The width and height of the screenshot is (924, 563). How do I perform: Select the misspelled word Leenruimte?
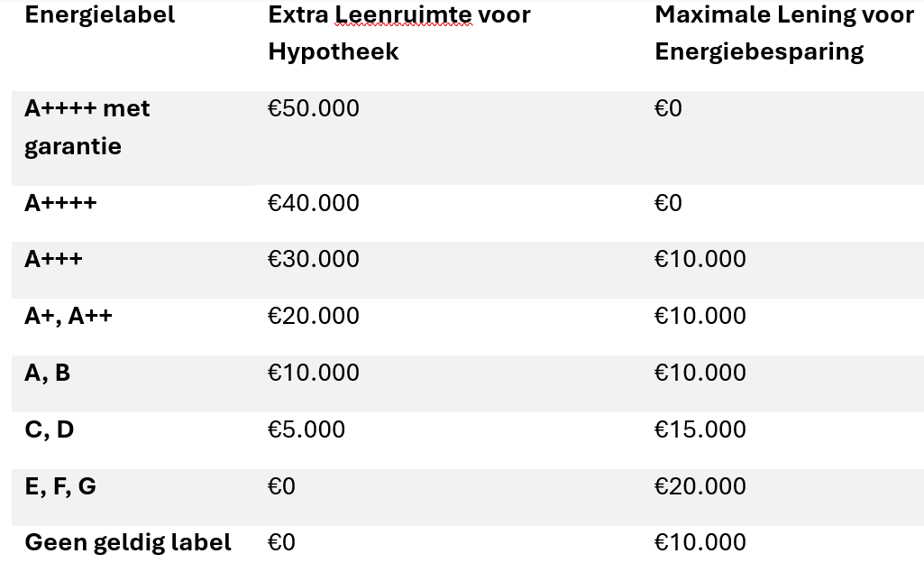pyautogui.click(x=403, y=14)
